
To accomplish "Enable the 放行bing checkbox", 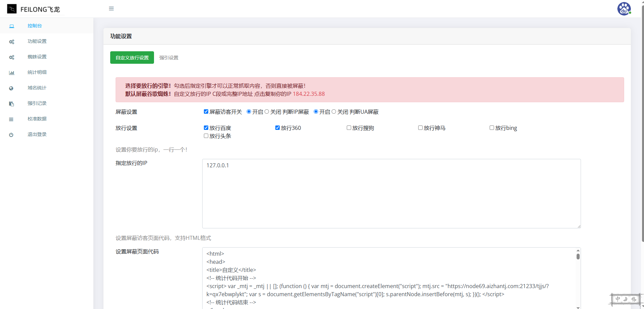I will [492, 128].
